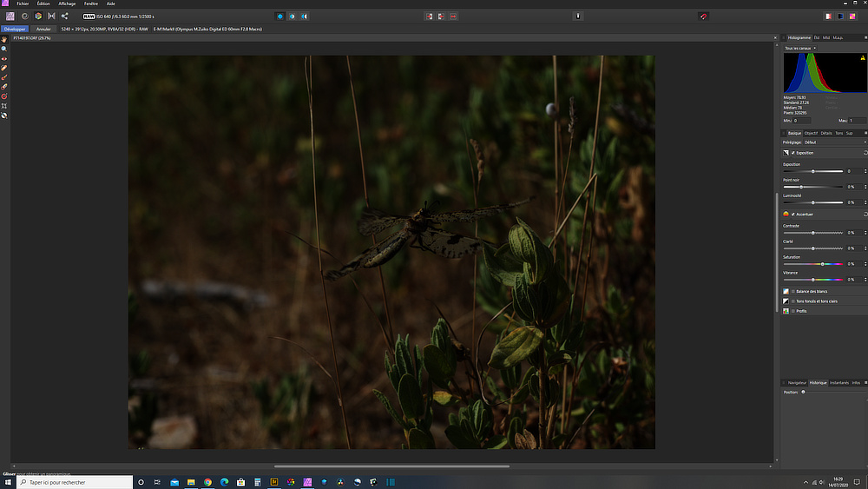
Task: Uncheck the Accentuer checkbox
Action: coord(792,215)
